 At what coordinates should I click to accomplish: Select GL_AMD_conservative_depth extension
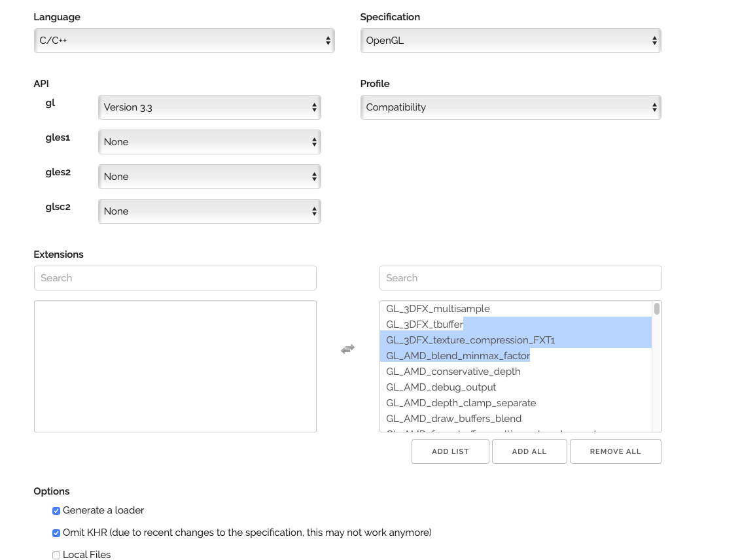tap(453, 372)
